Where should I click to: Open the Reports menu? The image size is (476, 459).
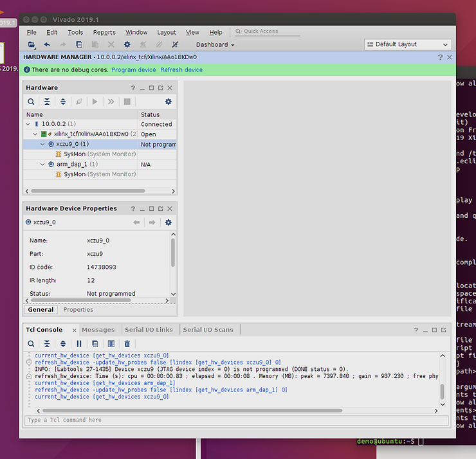(104, 32)
